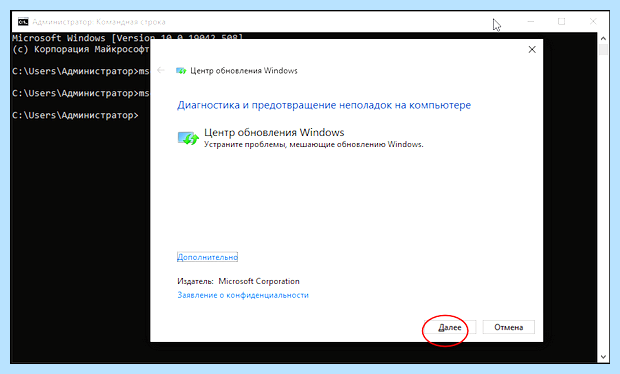Image resolution: width=620 pixels, height=374 pixels.
Task: Click the Command Prompt scrollbar up arrow
Action: pyautogui.click(x=603, y=38)
